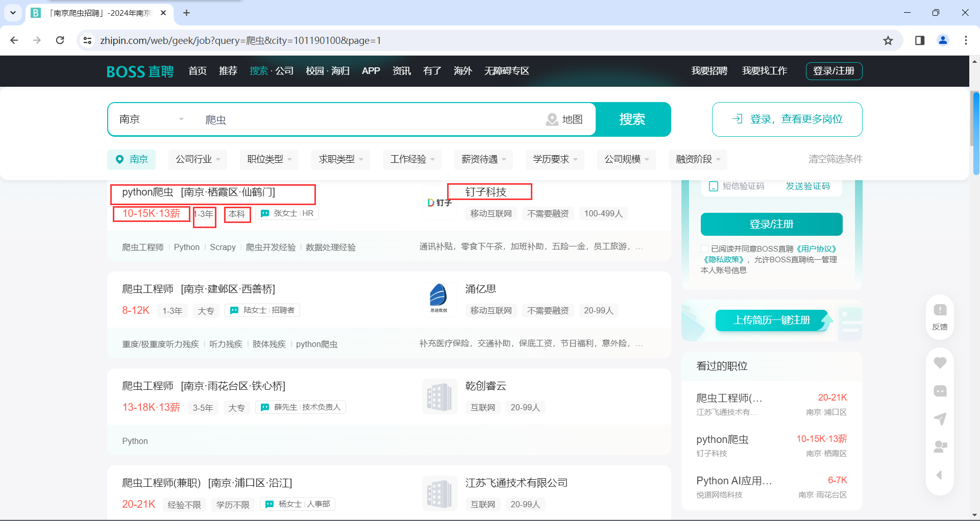Open the browser side panel icon
Viewport: 980px width, 521px height.
pos(920,40)
